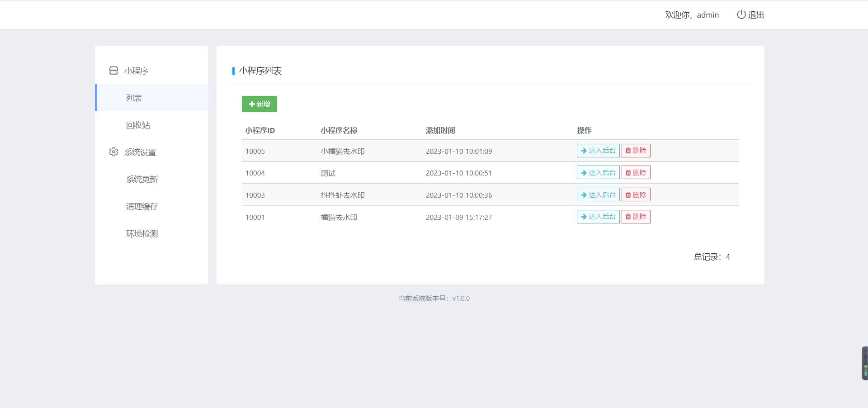The height and width of the screenshot is (408, 868).
Task: Click the 新增 button to add new
Action: click(x=259, y=104)
